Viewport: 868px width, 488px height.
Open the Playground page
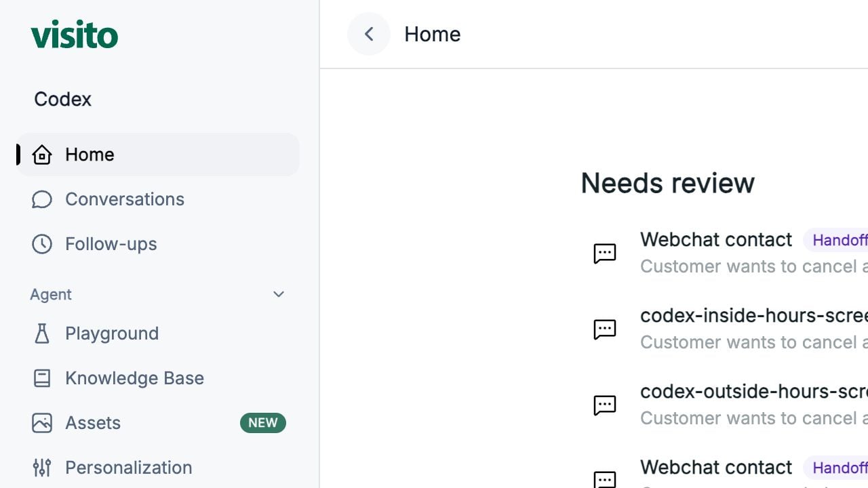[157, 333]
